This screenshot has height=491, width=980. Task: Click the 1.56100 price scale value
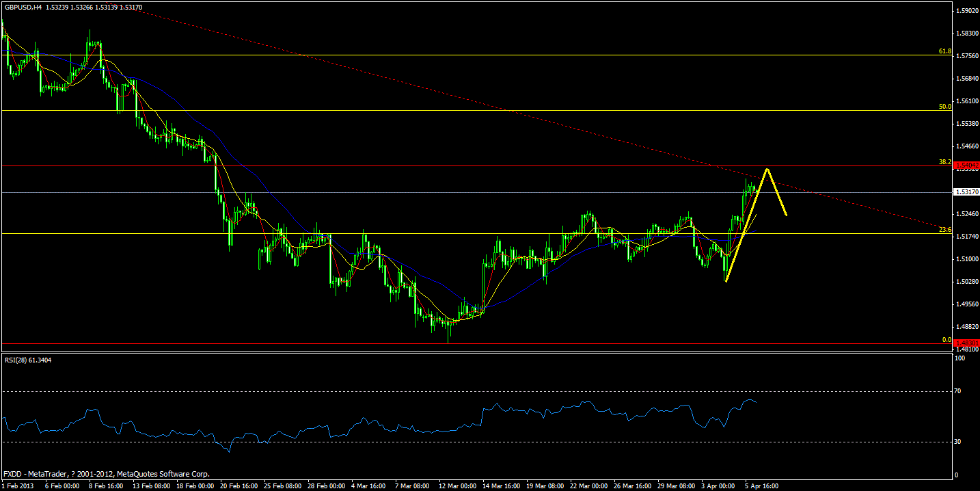[968, 101]
